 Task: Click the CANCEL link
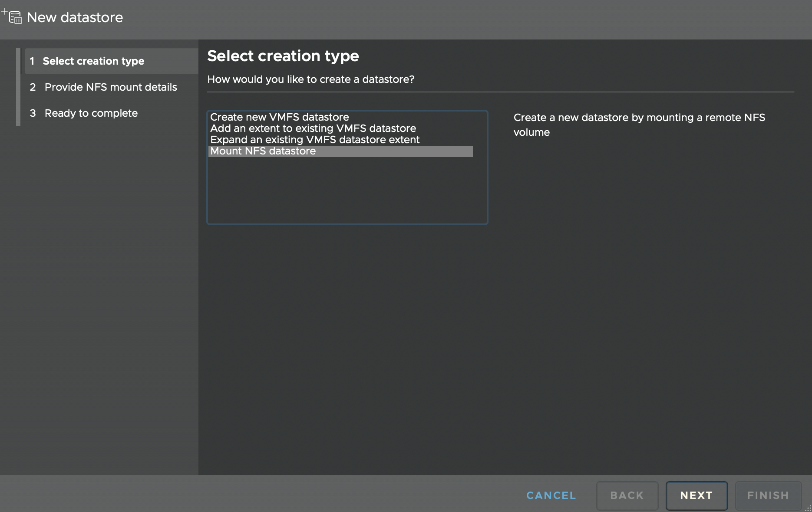point(551,495)
